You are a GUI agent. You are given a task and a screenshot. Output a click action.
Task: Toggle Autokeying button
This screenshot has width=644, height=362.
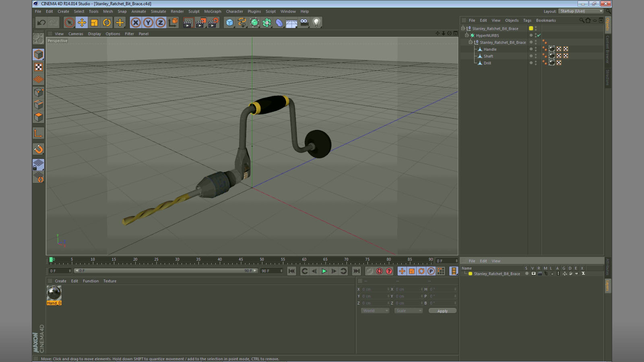point(379,271)
